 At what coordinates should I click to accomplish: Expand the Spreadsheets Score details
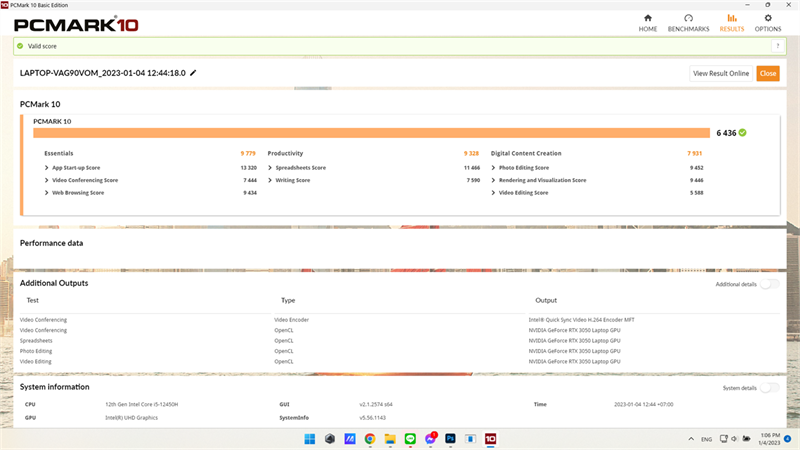click(x=270, y=167)
